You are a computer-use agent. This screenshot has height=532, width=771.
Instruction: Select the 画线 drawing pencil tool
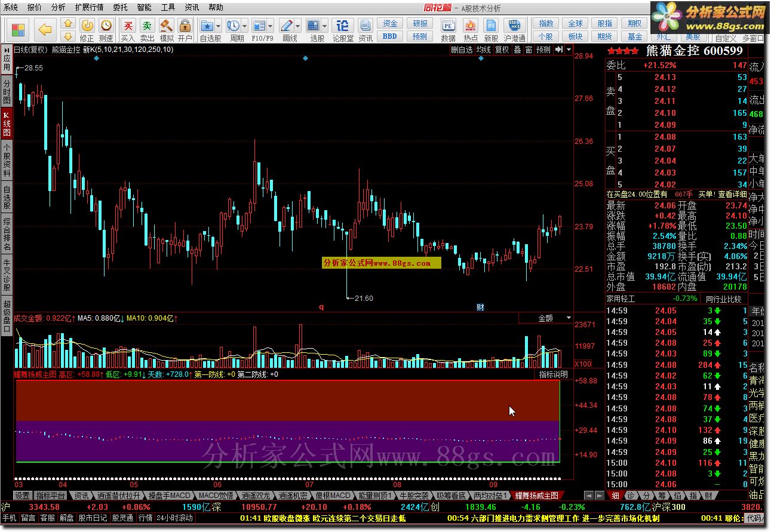(x=286, y=26)
